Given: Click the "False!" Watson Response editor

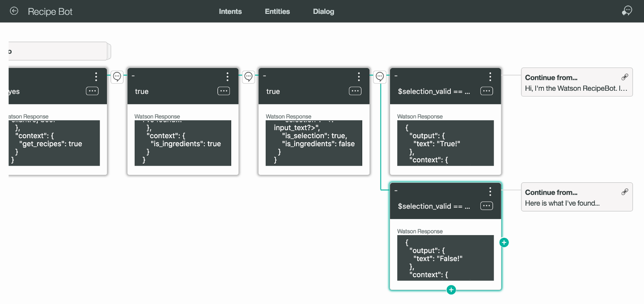Looking at the screenshot, I should coord(445,258).
